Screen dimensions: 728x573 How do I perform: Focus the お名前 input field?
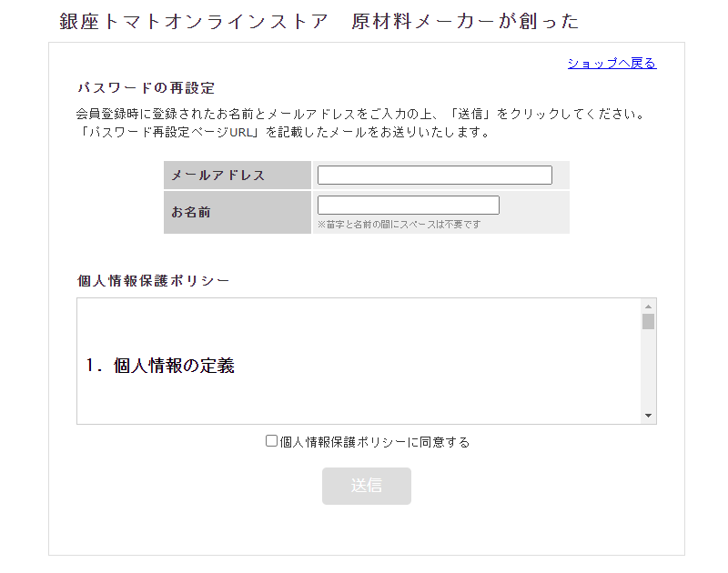[408, 206]
